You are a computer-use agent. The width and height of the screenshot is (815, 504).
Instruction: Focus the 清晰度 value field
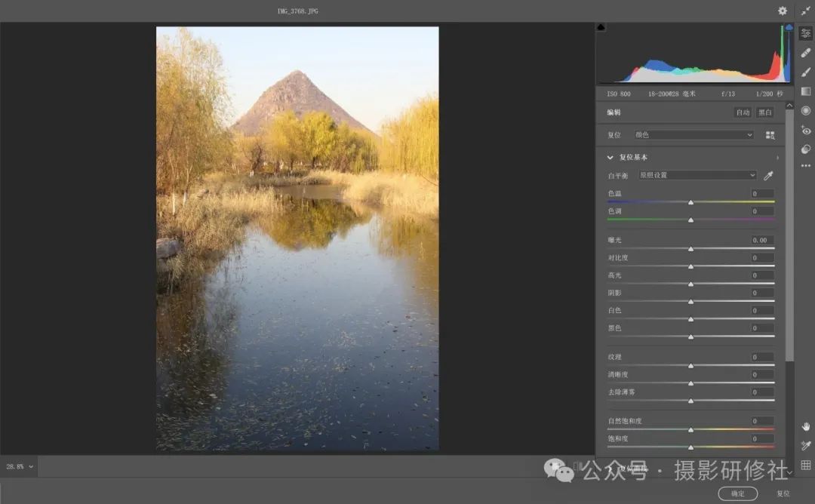(x=762, y=375)
